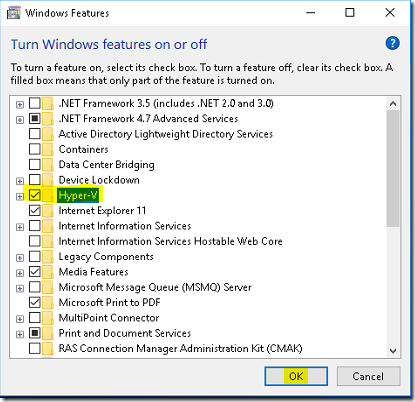Click the scroll down arrow in the features list
The height and width of the screenshot is (402, 415).
(x=393, y=351)
